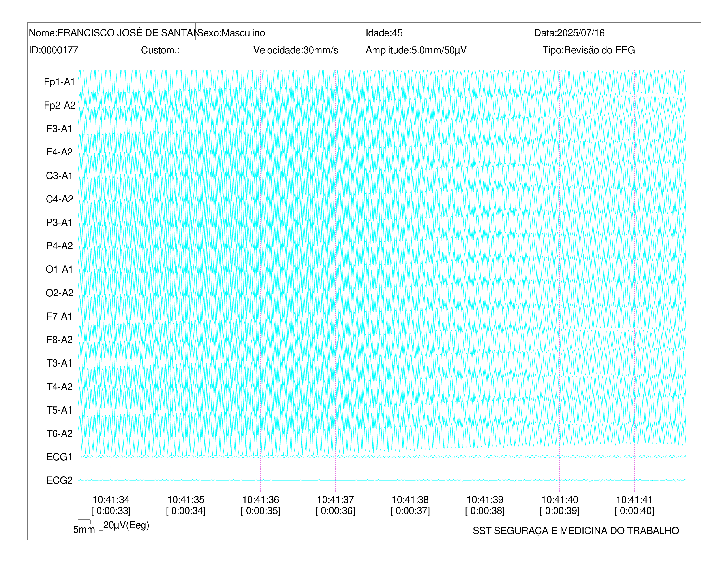The height and width of the screenshot is (563, 728).
Task: Click elapsed time '[ 0:00:40]'
Action: click(x=634, y=511)
